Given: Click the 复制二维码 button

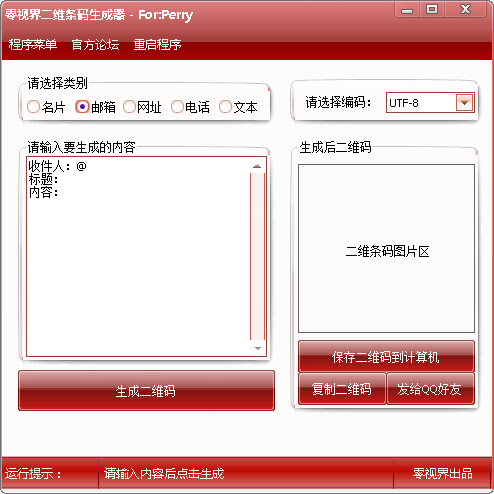Looking at the screenshot, I should [342, 389].
